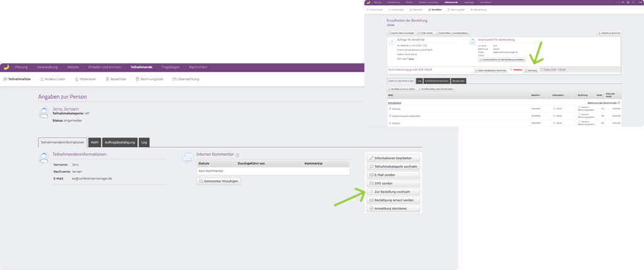The height and width of the screenshot is (270, 644).
Task: Click Zurück link in order details window
Action: click(x=391, y=25)
